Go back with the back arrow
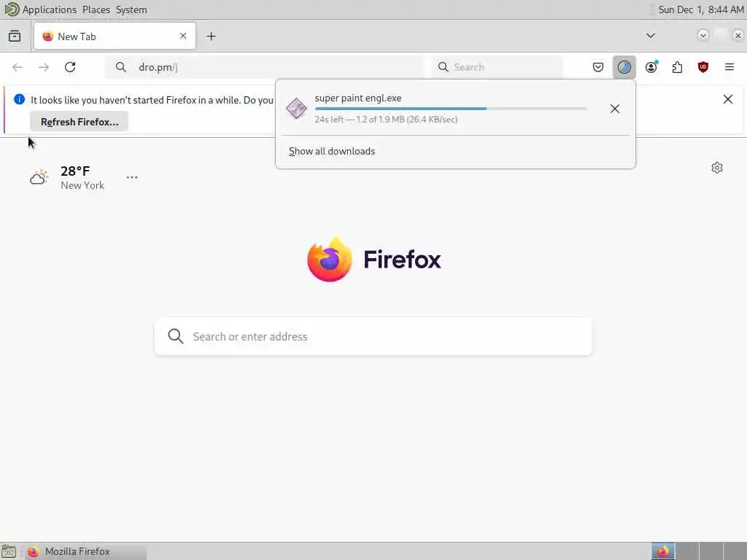 (x=18, y=67)
